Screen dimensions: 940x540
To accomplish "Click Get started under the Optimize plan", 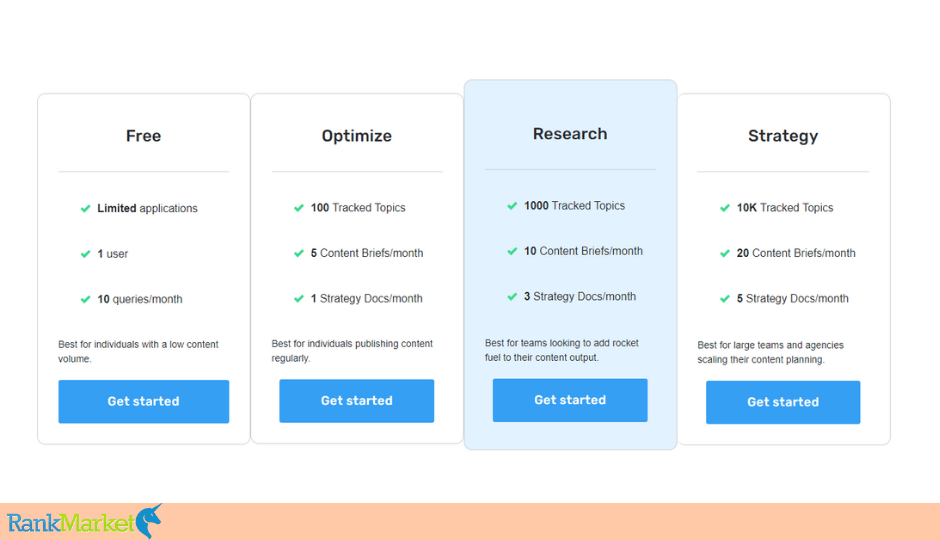I will pyautogui.click(x=357, y=401).
